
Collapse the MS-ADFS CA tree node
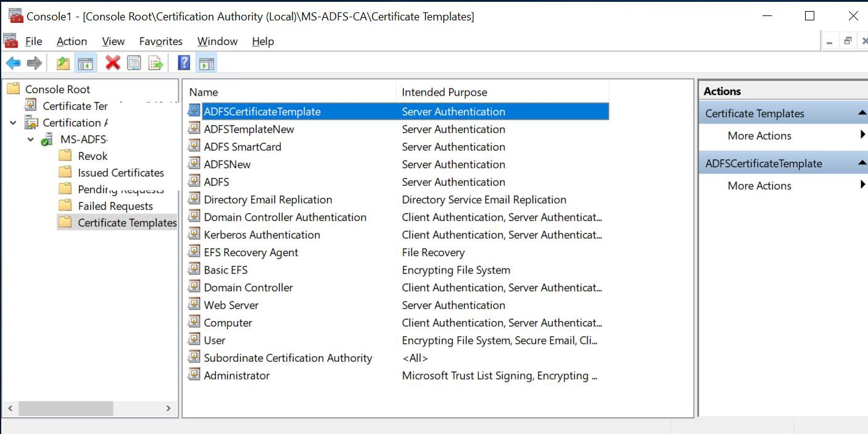pos(30,140)
